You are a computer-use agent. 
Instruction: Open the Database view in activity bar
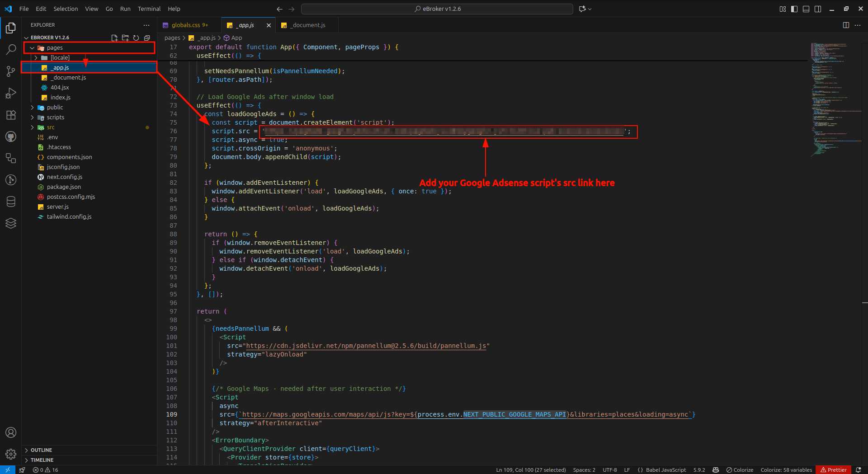tap(11, 202)
